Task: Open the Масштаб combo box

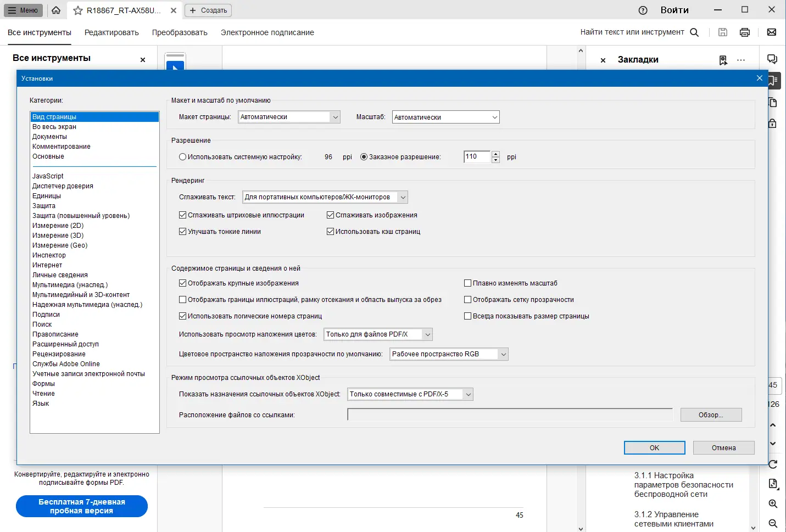Action: (445, 117)
